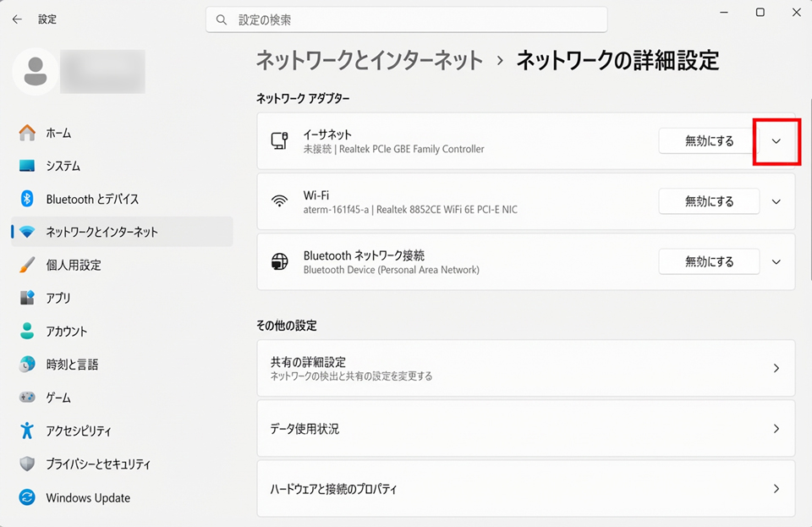Click the Bluetooth とデバイス sidebar icon
The image size is (812, 527).
(x=27, y=199)
